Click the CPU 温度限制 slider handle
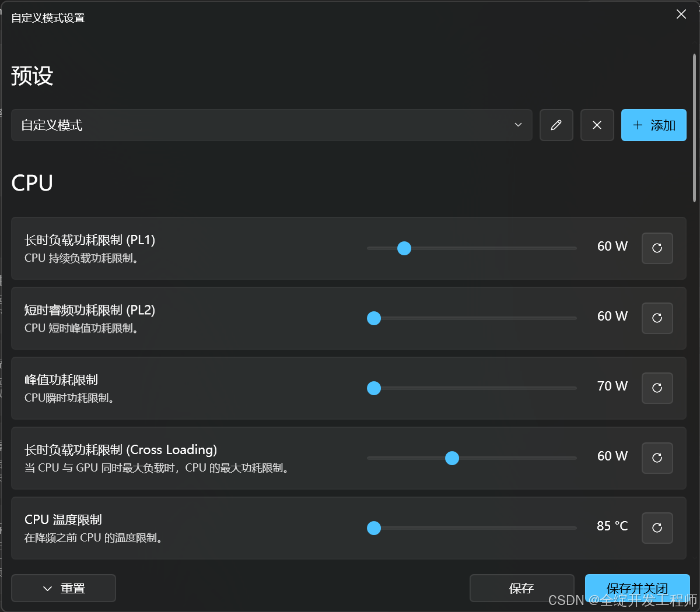The width and height of the screenshot is (700, 612). pyautogui.click(x=374, y=528)
